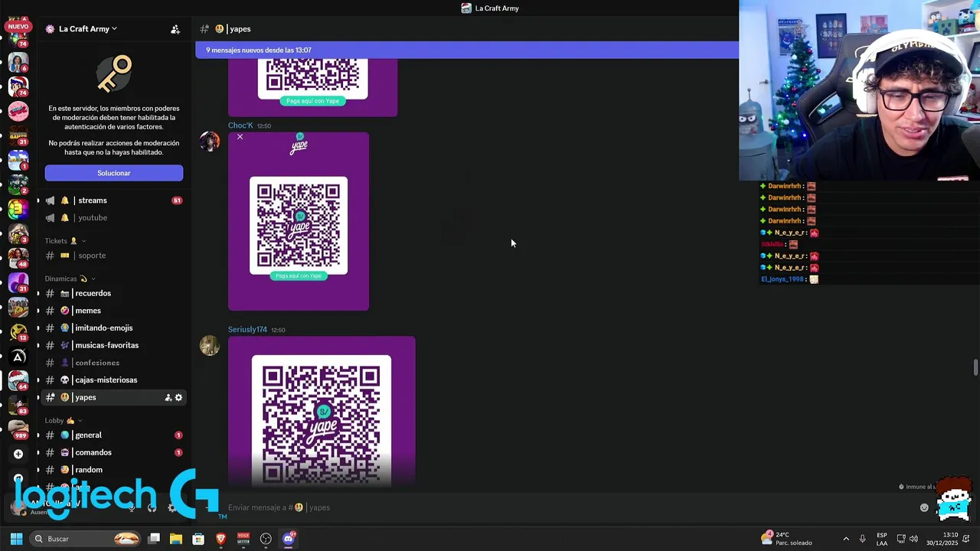The width and height of the screenshot is (980, 551).
Task: Click the add a server plus icon
Action: pyautogui.click(x=18, y=454)
